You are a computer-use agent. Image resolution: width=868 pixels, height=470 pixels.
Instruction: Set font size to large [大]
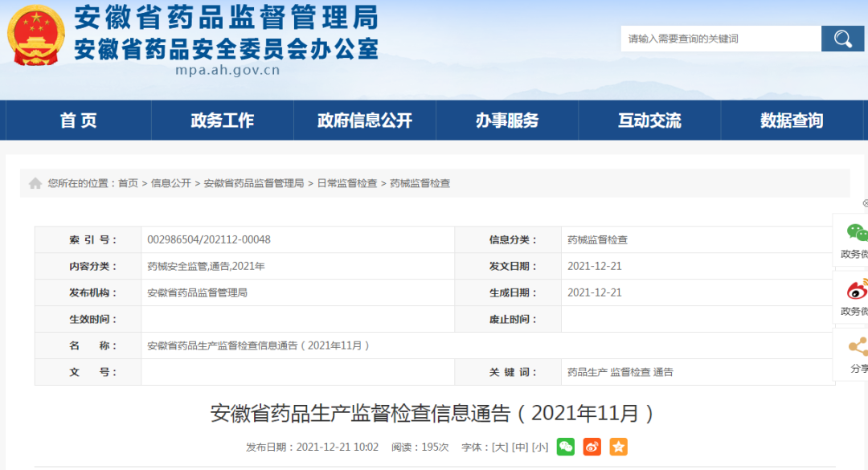[x=500, y=448]
